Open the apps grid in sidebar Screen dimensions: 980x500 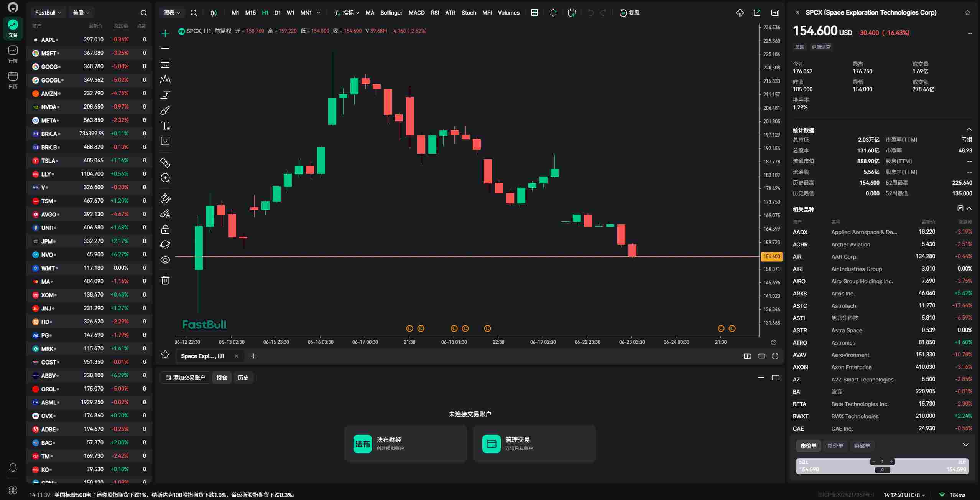[x=13, y=490]
